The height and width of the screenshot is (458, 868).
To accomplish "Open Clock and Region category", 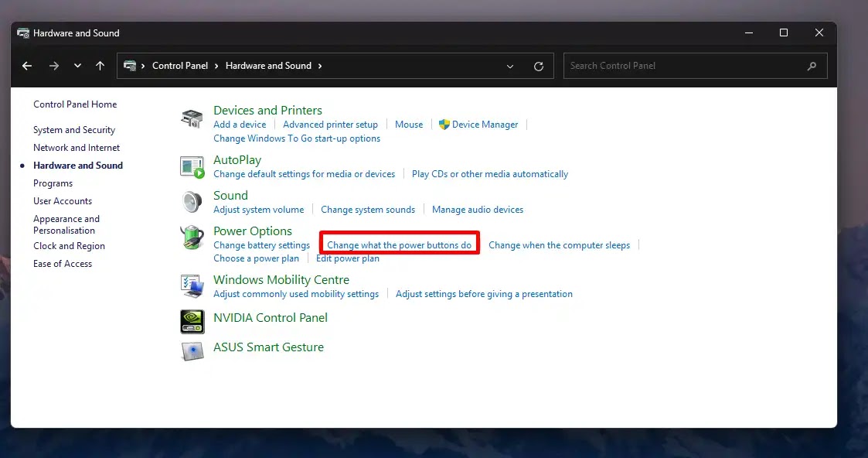I will [70, 246].
